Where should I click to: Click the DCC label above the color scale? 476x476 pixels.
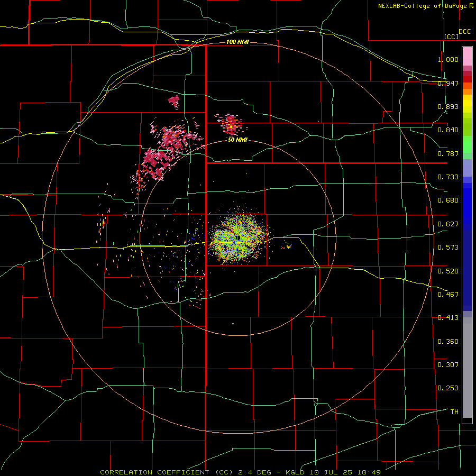pyautogui.click(x=465, y=32)
